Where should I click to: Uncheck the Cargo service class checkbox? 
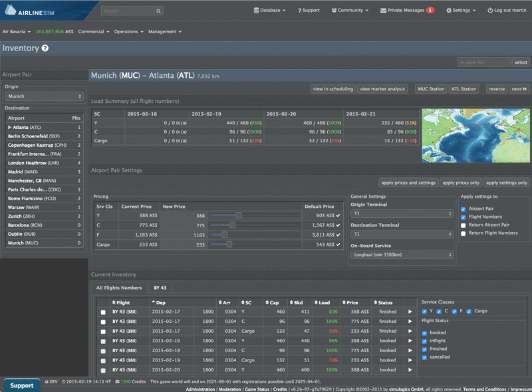(x=469, y=312)
